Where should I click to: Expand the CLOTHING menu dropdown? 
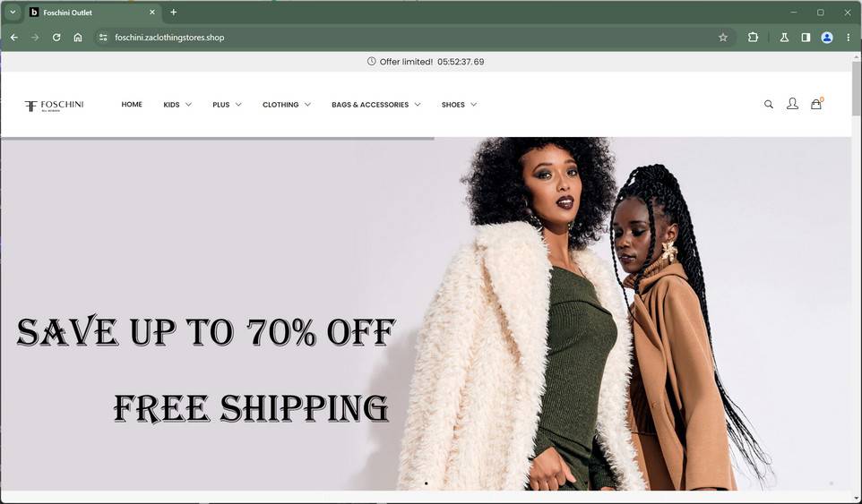tap(287, 105)
